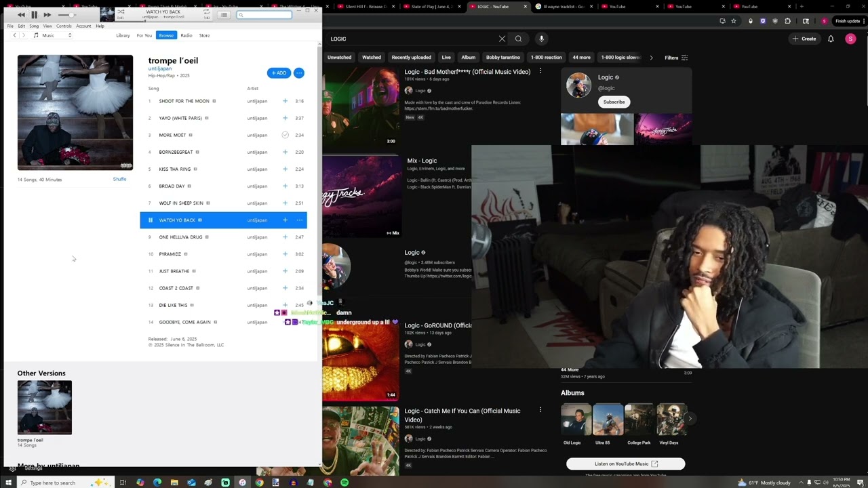The image size is (868, 488).
Task: Open more options for WATCH YO BACK row
Action: click(x=300, y=220)
